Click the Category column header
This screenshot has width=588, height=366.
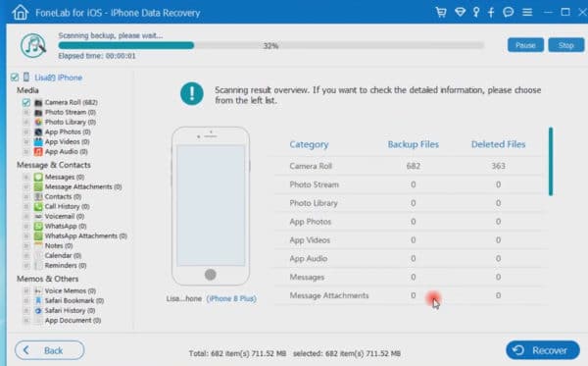click(x=309, y=144)
